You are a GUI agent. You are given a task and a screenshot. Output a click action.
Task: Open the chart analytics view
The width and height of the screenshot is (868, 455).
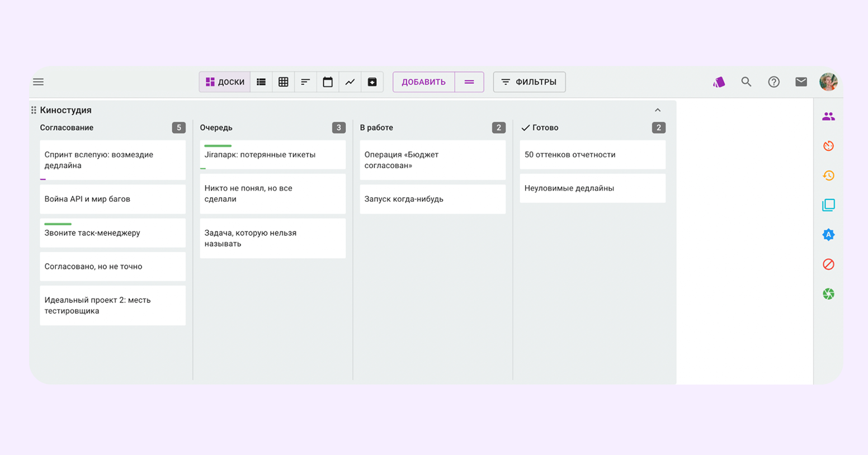pos(350,82)
